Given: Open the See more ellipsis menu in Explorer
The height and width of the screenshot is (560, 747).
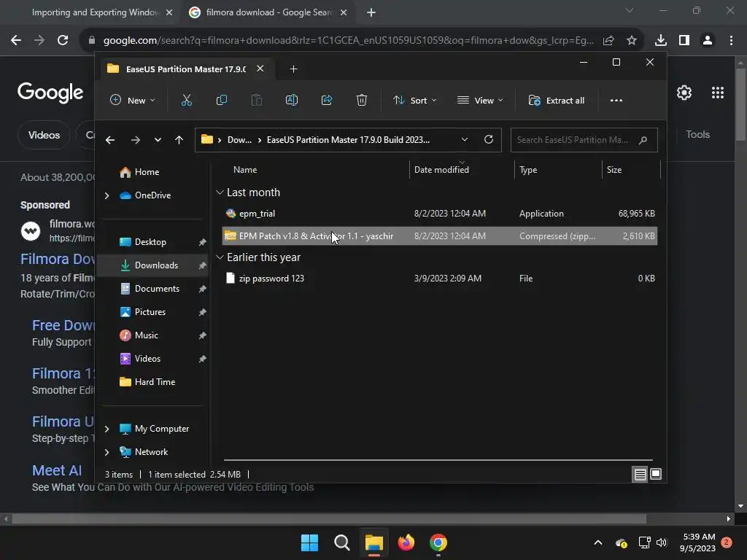Looking at the screenshot, I should (616, 101).
